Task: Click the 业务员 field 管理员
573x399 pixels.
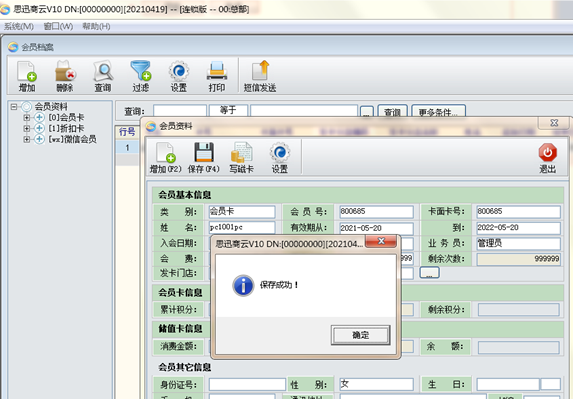Action: click(518, 243)
